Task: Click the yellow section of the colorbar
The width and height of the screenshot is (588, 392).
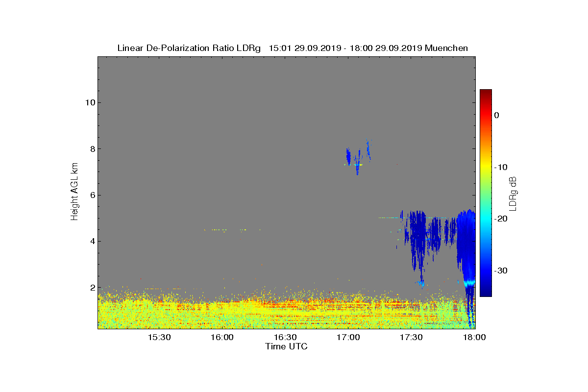Action: coord(486,167)
